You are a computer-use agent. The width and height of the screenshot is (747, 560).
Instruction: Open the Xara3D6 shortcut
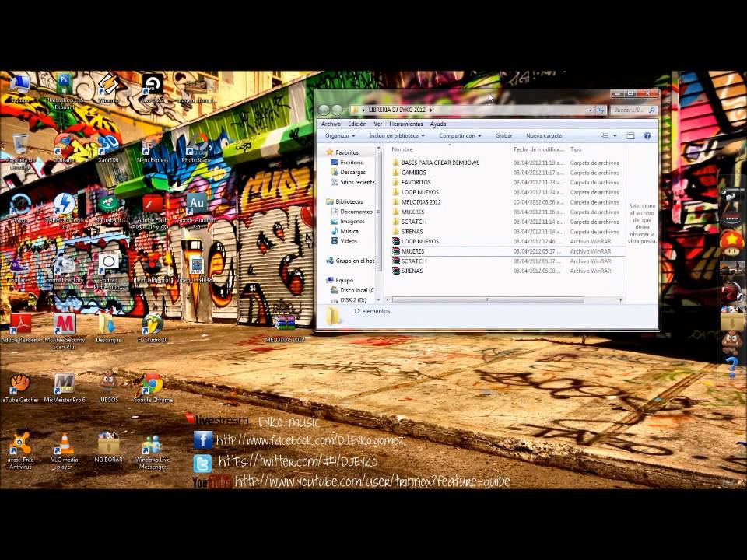pos(109,148)
